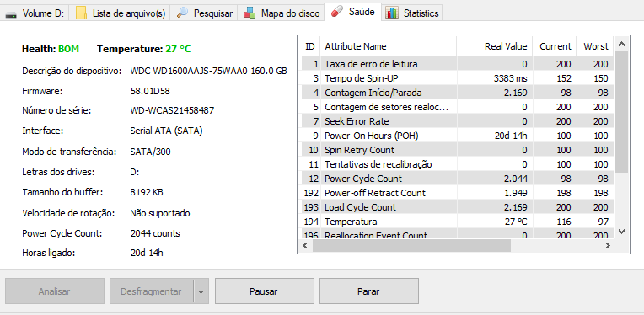Click the Pausar button

(x=264, y=291)
